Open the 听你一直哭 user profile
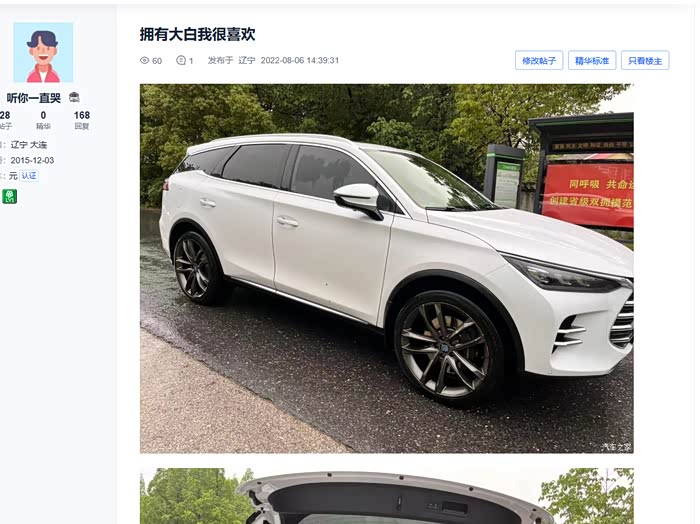Viewport: 700px width, 524px height. [x=34, y=98]
